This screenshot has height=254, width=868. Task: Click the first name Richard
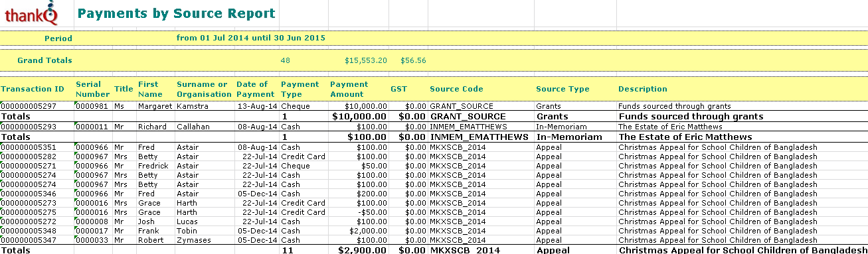point(152,126)
